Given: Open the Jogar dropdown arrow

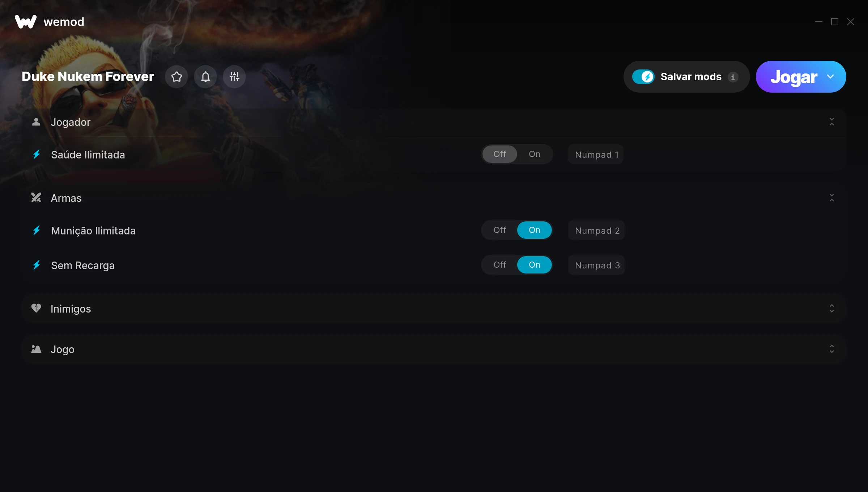Looking at the screenshot, I should click(830, 77).
